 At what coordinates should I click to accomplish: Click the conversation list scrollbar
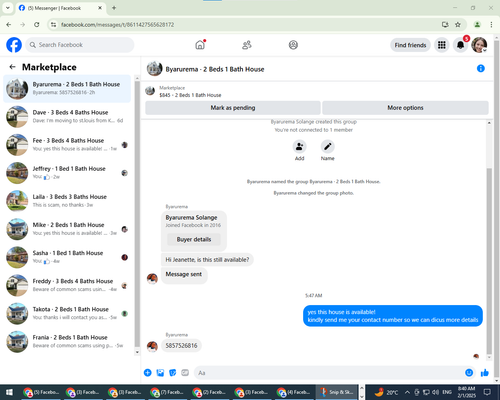[137, 213]
